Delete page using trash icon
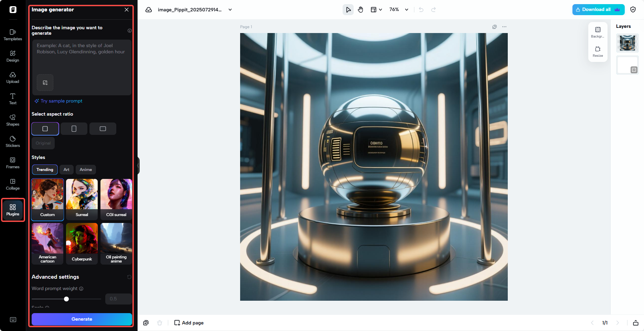 (x=160, y=323)
